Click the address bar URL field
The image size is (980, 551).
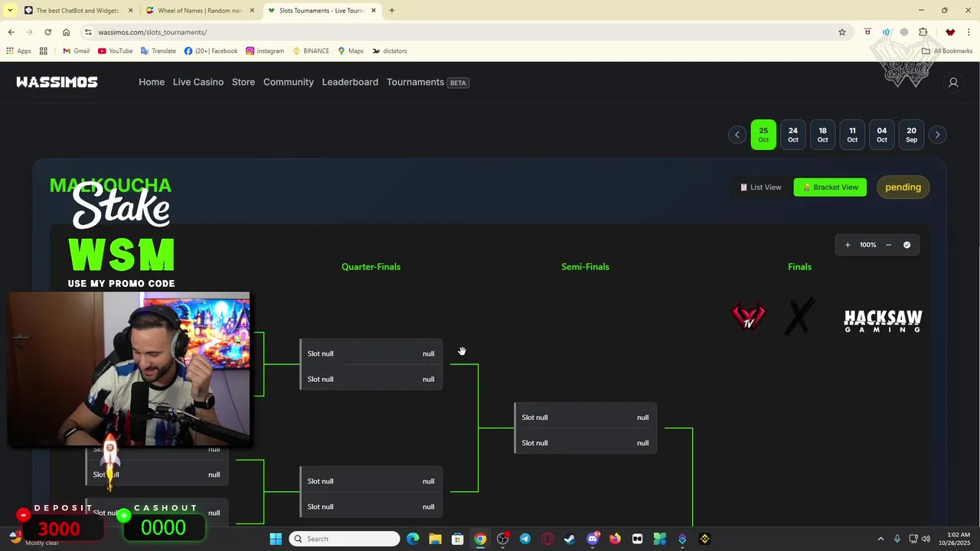pos(459,32)
